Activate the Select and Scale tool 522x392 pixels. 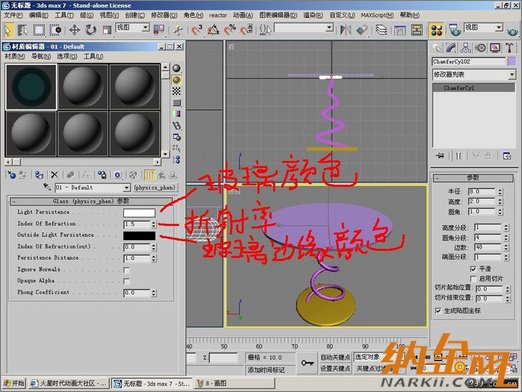coord(106,30)
